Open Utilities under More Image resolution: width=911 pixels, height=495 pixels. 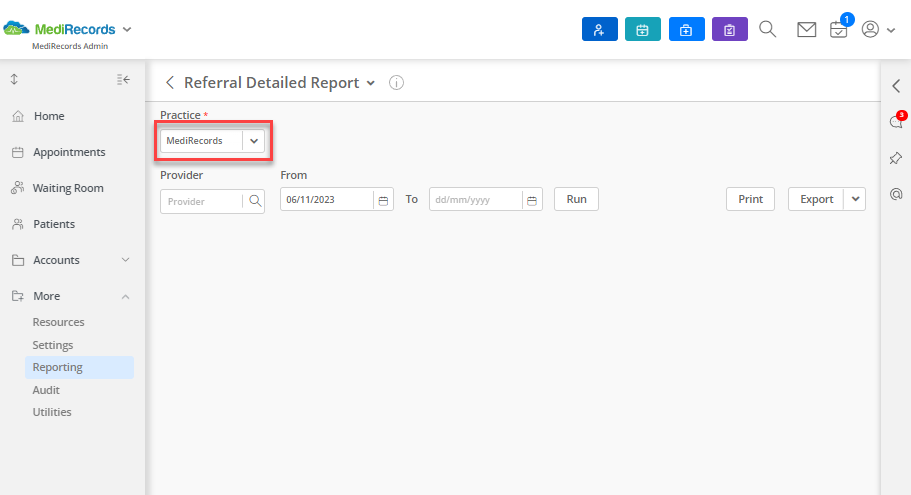[52, 412]
